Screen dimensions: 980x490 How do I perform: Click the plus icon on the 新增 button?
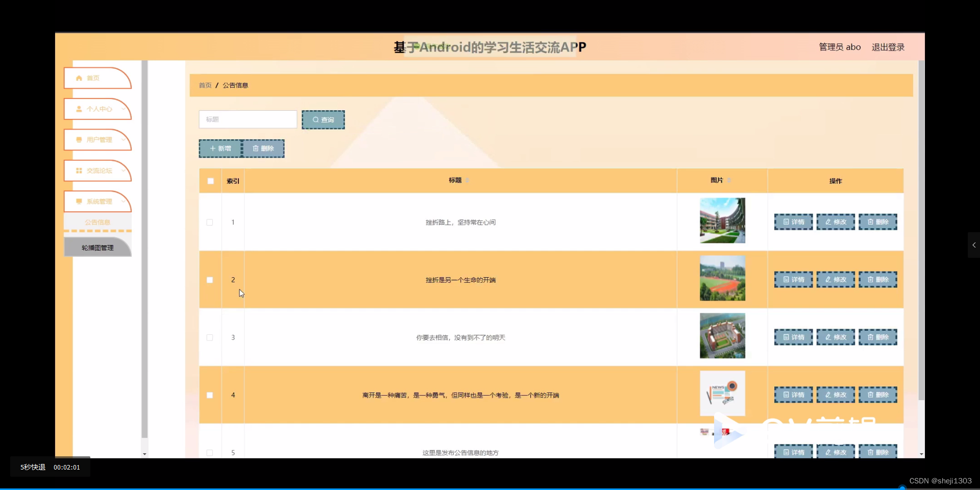[213, 149]
